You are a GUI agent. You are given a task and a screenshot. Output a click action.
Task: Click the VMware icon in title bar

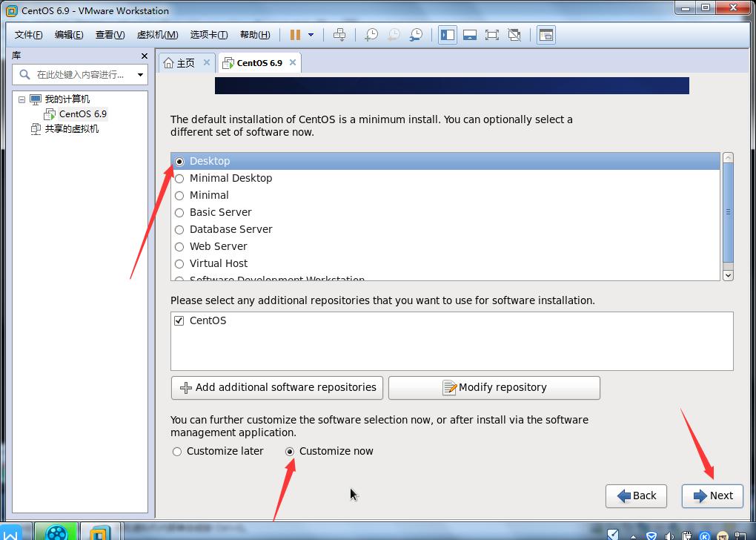pos(11,10)
